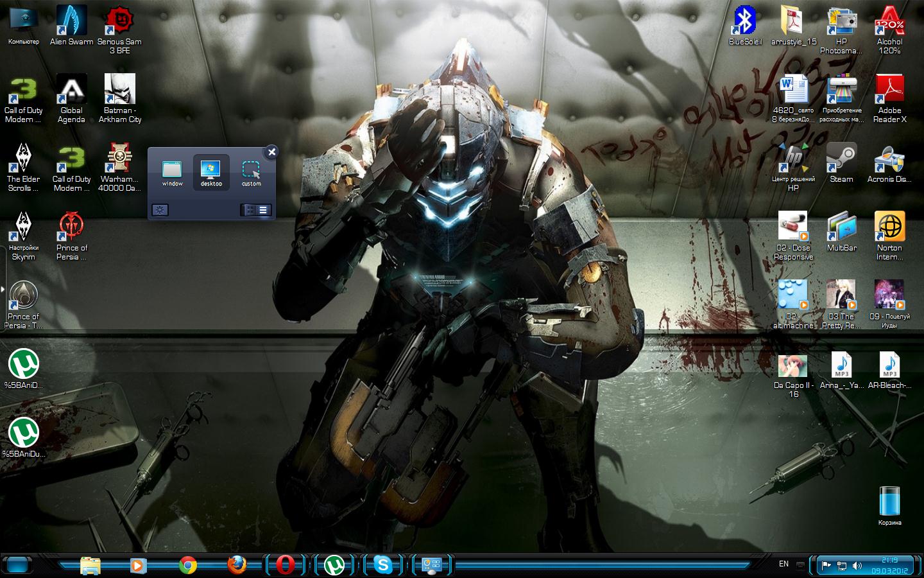
Task: Select the Batman Arkham City shortcut
Action: [x=119, y=98]
